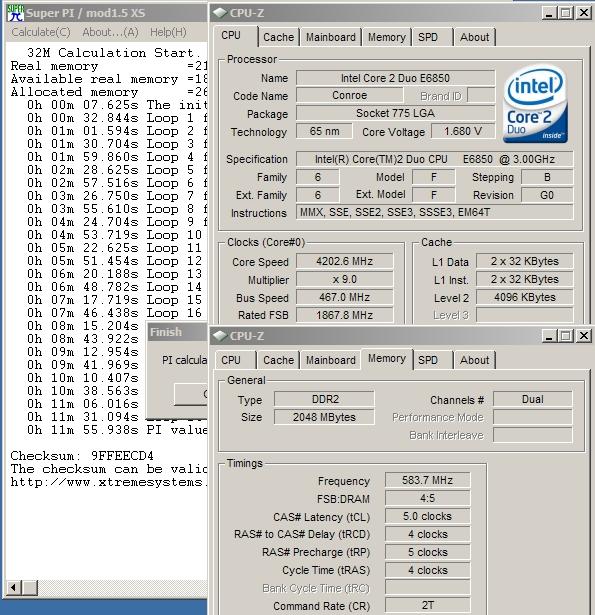595x615 pixels.
Task: Minimize the top CPU-Z window
Action: coord(549,13)
